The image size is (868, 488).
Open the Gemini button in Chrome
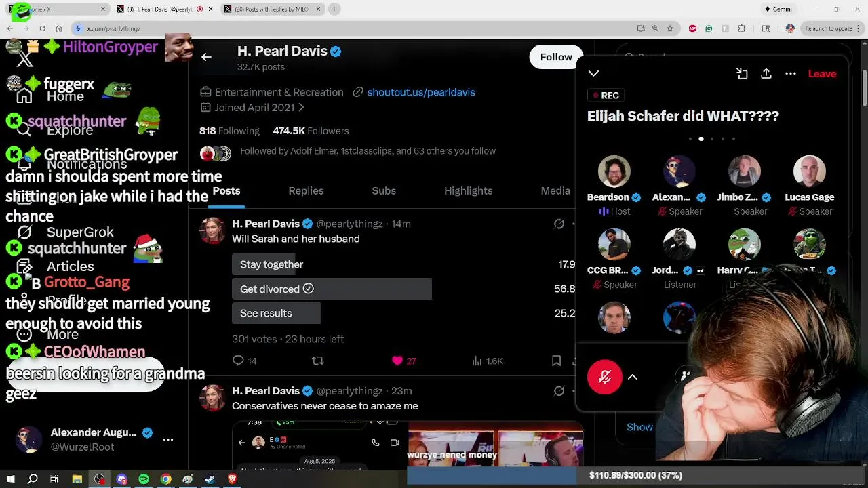[778, 9]
